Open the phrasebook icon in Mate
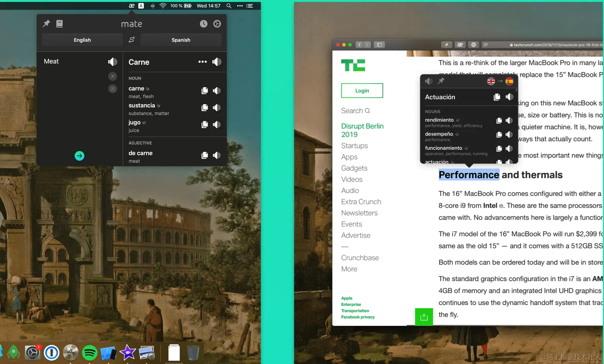The width and height of the screenshot is (604, 364). tap(59, 24)
